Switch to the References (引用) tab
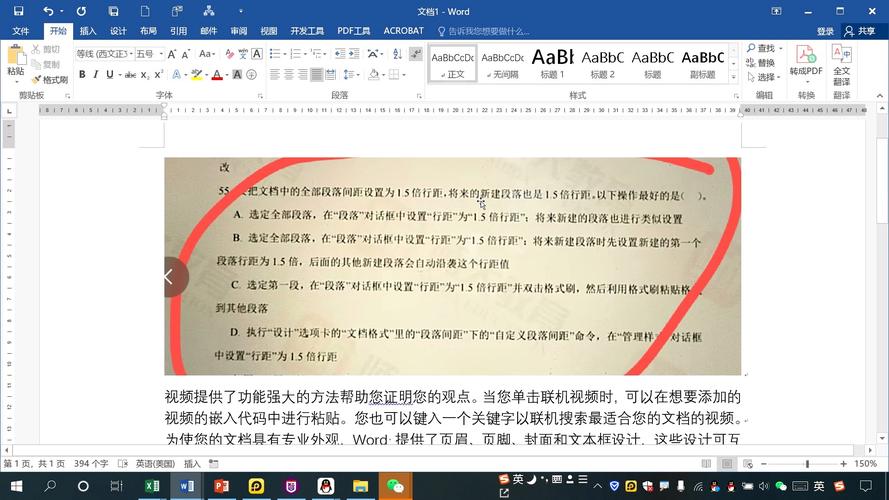The height and width of the screenshot is (500, 889). point(178,31)
